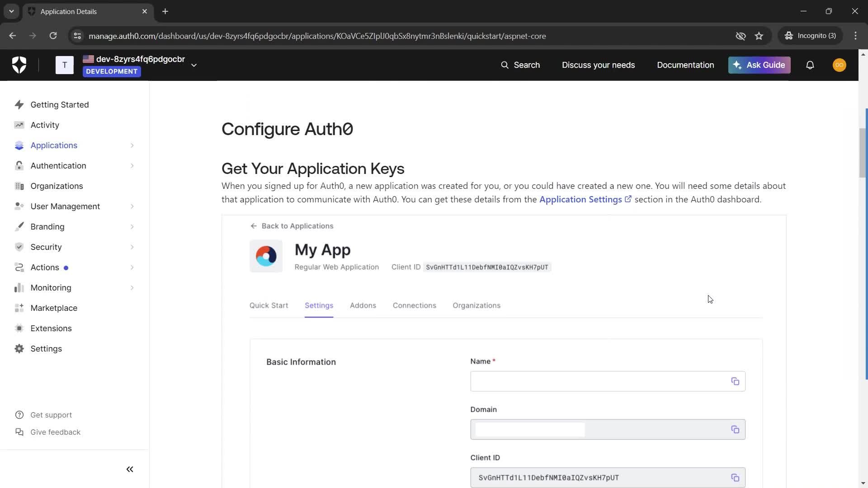Click the Extensions chip icon
868x488 pixels.
(19, 328)
